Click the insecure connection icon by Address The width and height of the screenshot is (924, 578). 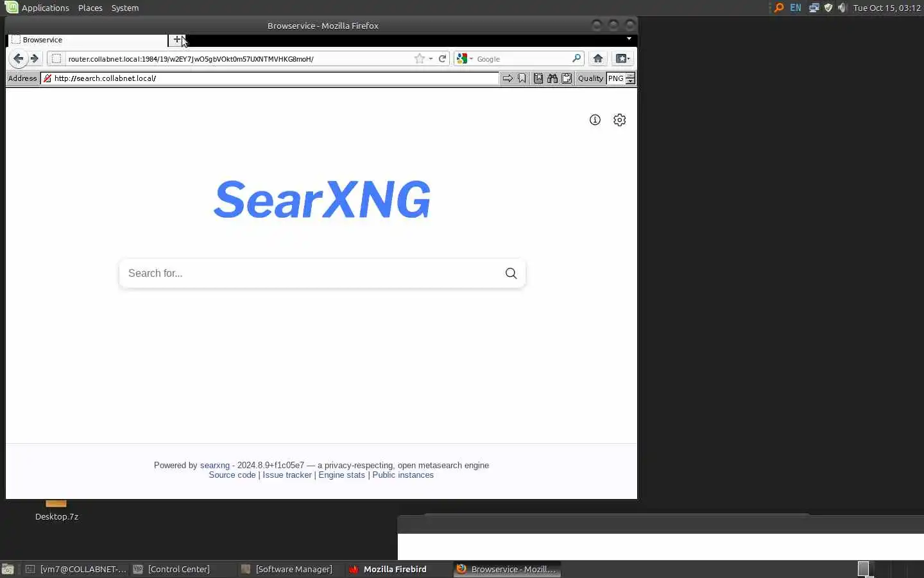[47, 78]
